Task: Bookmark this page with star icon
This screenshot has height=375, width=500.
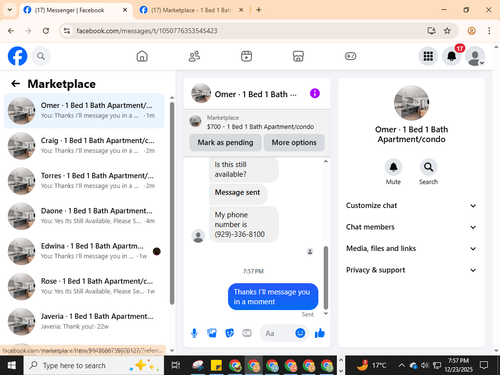Action: (447, 31)
